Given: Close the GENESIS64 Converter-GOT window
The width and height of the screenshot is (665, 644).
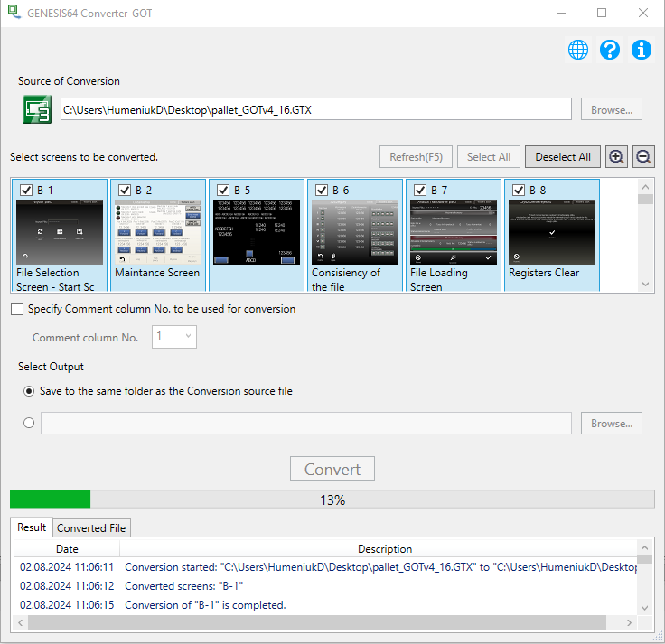Looking at the screenshot, I should click(643, 13).
